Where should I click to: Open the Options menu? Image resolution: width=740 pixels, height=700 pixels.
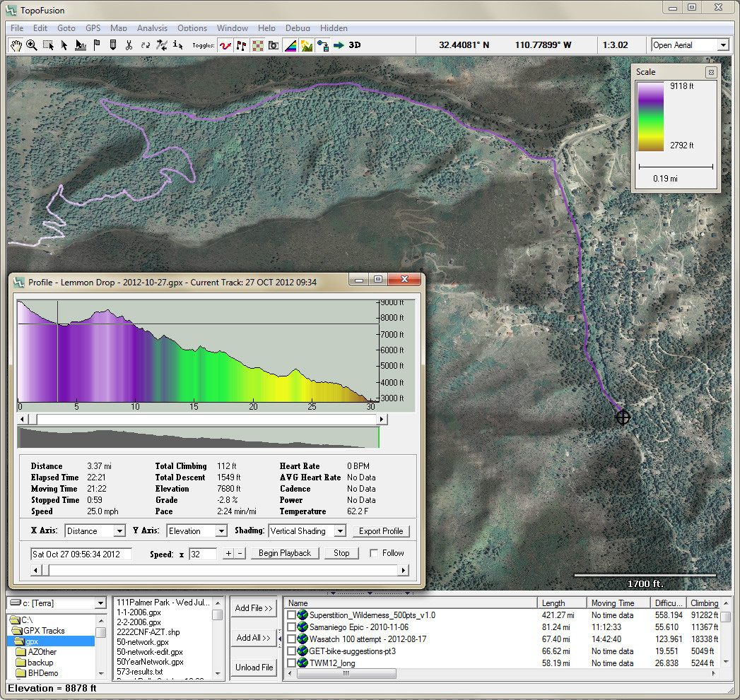tap(192, 28)
